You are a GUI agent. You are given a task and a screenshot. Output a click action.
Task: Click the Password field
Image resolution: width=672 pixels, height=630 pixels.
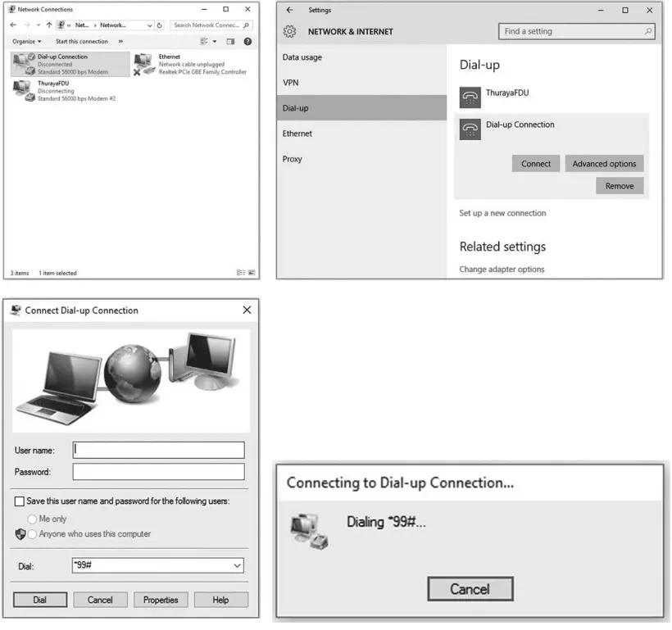click(158, 471)
